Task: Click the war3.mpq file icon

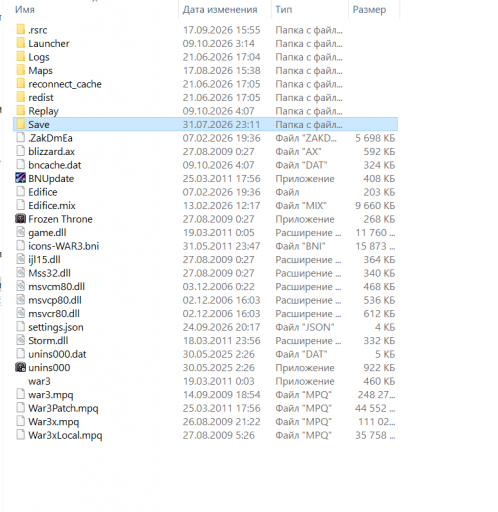Action: tap(21, 394)
